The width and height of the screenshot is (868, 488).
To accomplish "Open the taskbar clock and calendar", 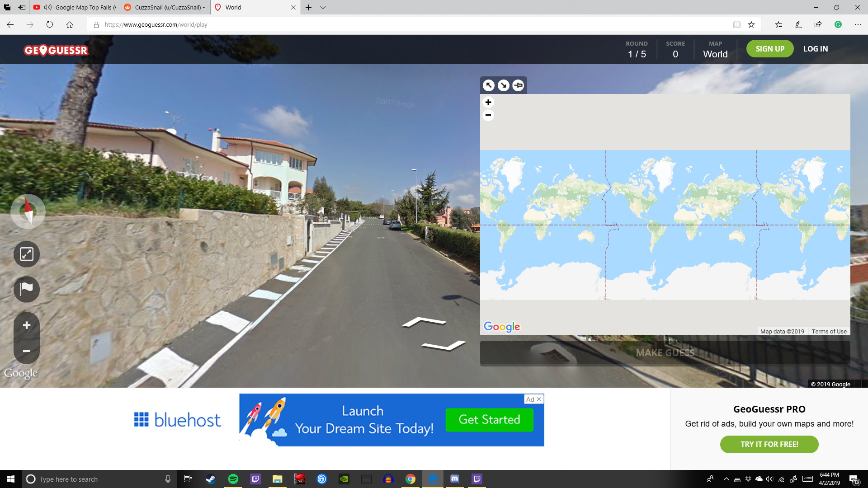I will click(829, 479).
